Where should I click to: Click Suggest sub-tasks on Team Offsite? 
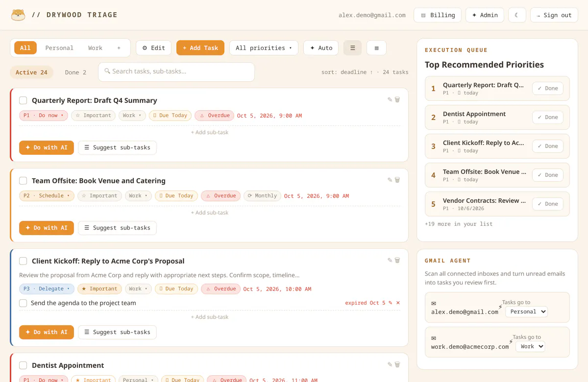[117, 228]
